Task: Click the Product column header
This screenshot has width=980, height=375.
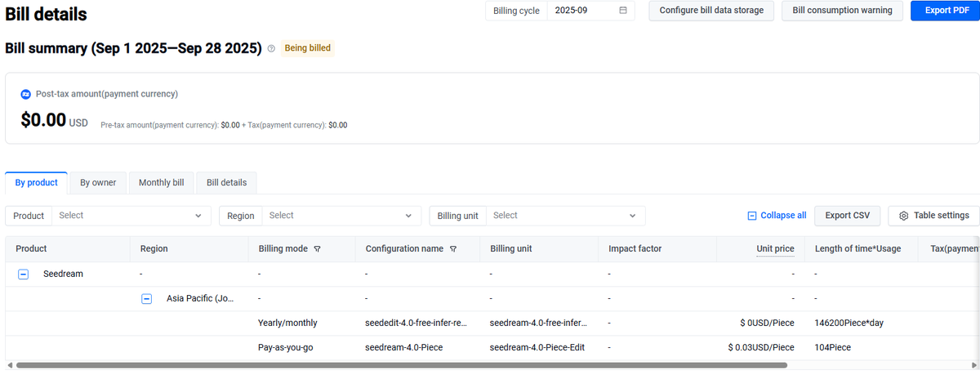Action: point(31,248)
